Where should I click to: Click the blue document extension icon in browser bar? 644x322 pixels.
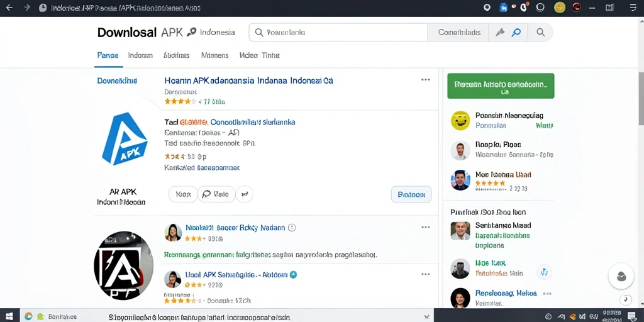tap(503, 8)
